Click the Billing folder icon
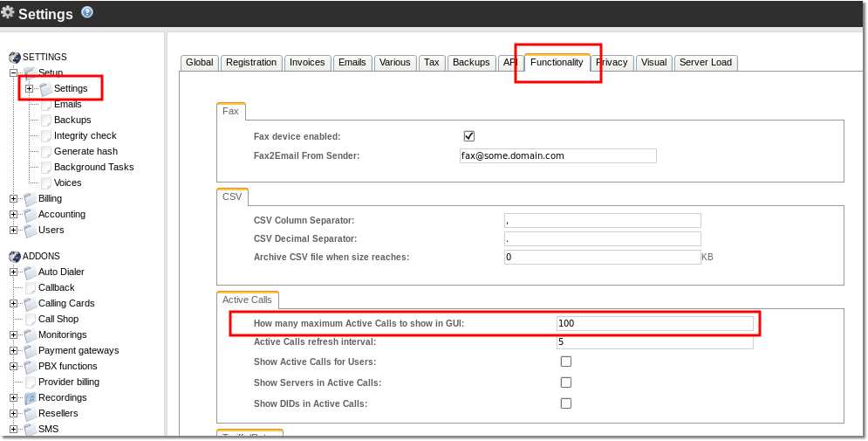 pyautogui.click(x=31, y=199)
